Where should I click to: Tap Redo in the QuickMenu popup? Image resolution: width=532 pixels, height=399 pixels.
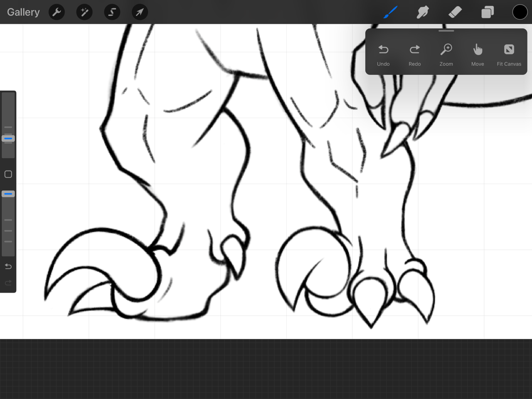415,55
